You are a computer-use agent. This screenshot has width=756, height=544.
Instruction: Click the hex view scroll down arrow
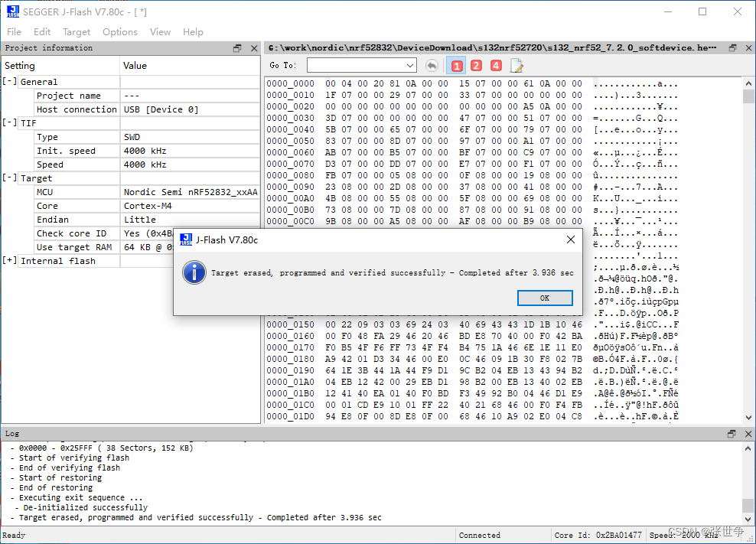point(748,418)
